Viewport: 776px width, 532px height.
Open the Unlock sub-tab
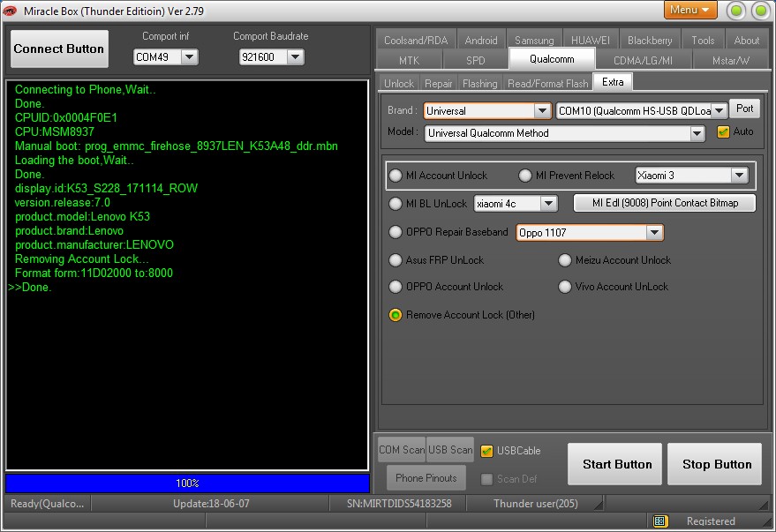[x=399, y=84]
